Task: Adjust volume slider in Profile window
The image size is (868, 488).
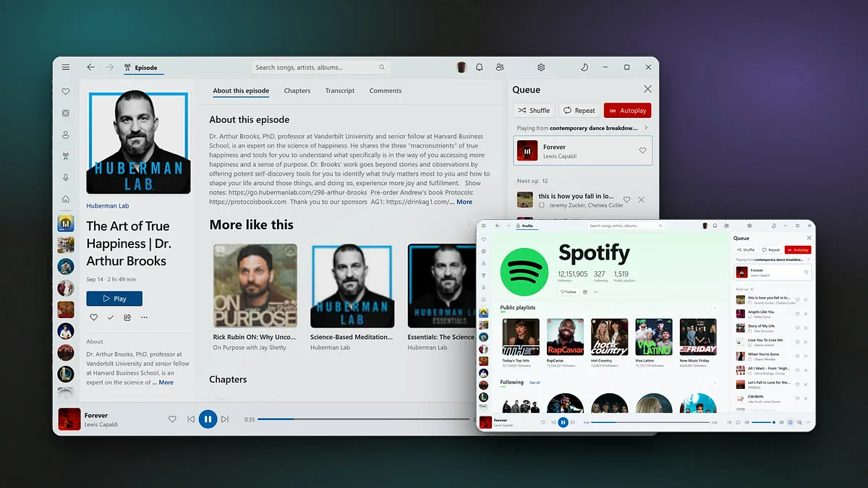Action: coord(763,422)
